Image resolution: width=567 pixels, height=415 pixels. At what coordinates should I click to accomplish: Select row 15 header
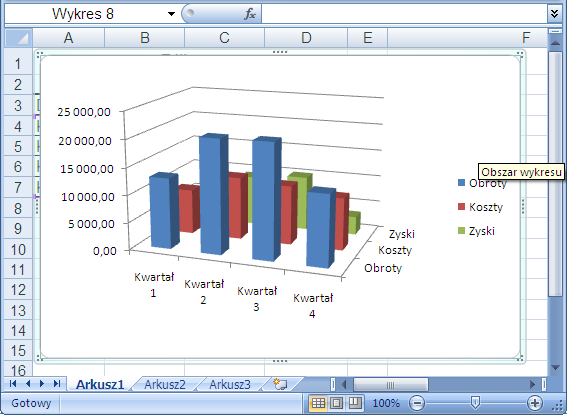[18, 351]
